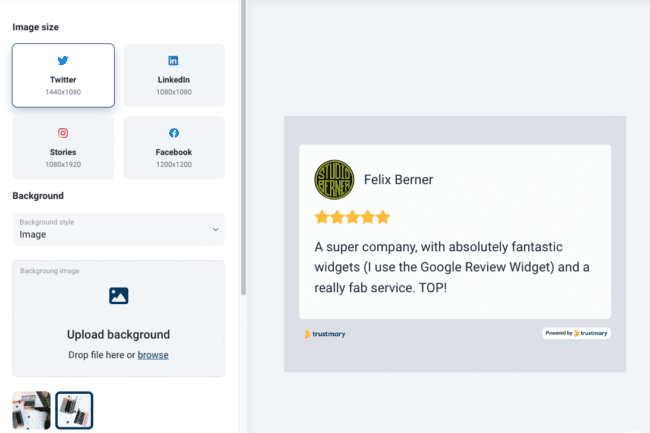Select LinkedIn 1080x1080 image size
The image size is (650, 433).
point(174,75)
